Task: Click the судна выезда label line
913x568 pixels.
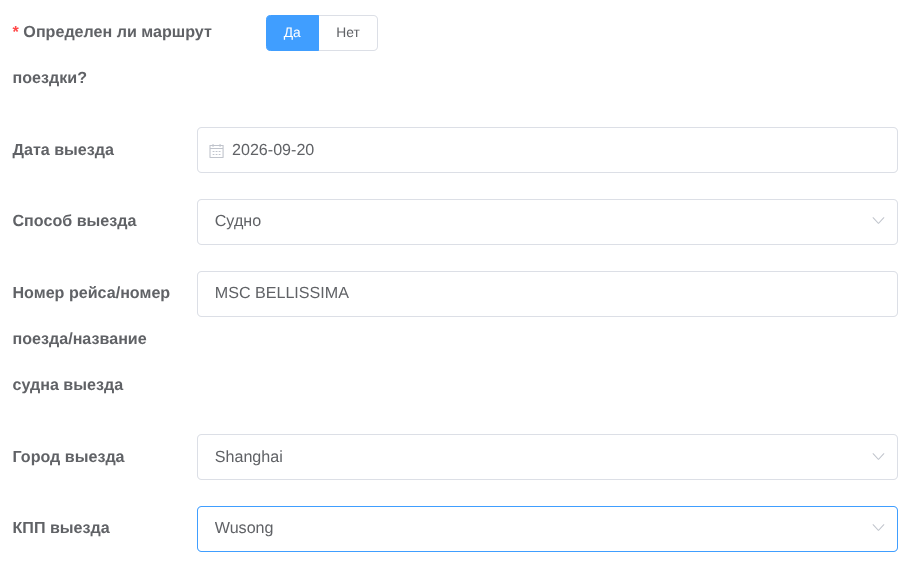Action: 68,385
